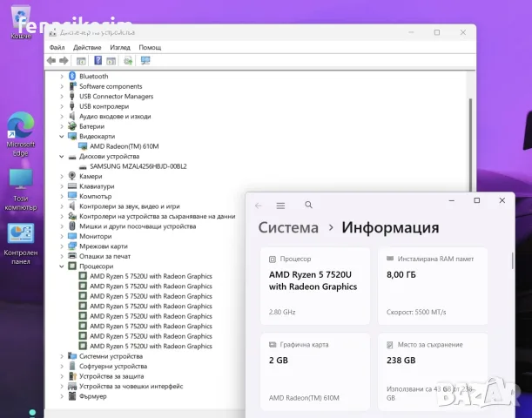532x418 pixels.
Task: Expand the Software components node
Action: click(x=62, y=86)
